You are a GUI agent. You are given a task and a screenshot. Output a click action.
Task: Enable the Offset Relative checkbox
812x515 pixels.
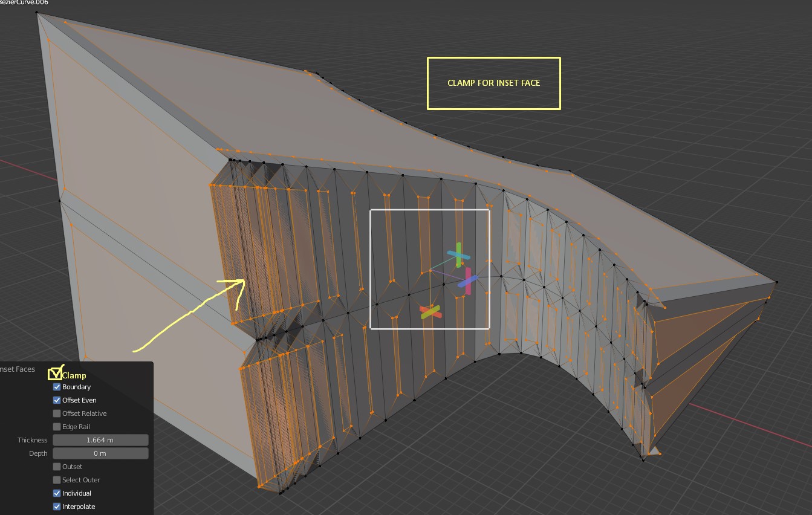click(57, 413)
